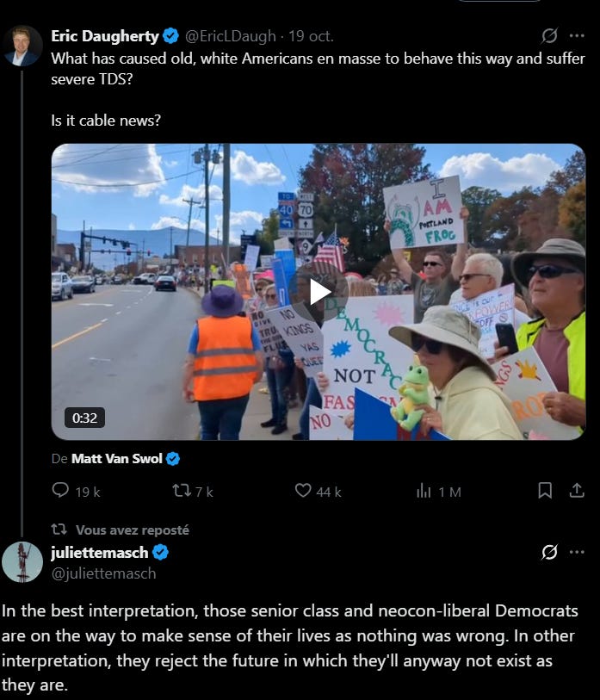Repost Eric Daugherty's tweet
Screen dimensions: 600x700
point(193,491)
